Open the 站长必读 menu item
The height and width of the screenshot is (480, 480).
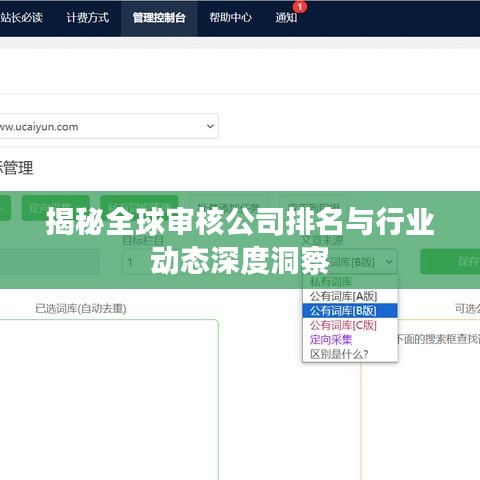pyautogui.click(x=21, y=17)
